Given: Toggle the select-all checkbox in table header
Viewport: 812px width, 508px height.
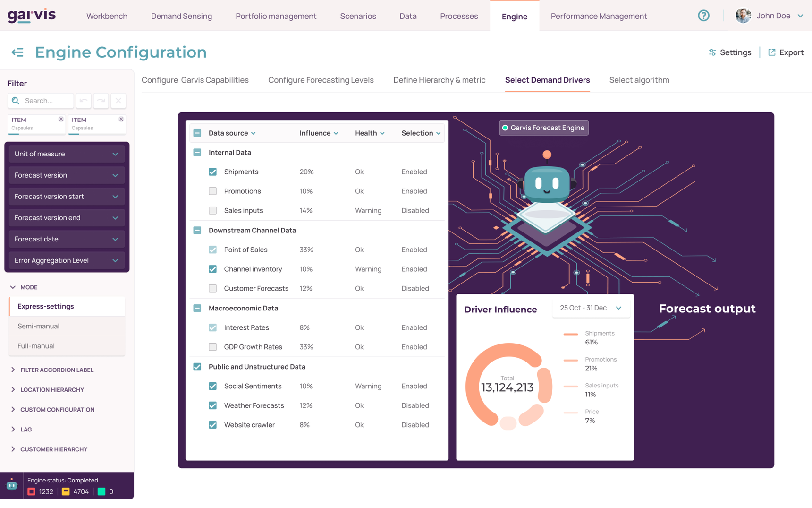Looking at the screenshot, I should (x=197, y=133).
